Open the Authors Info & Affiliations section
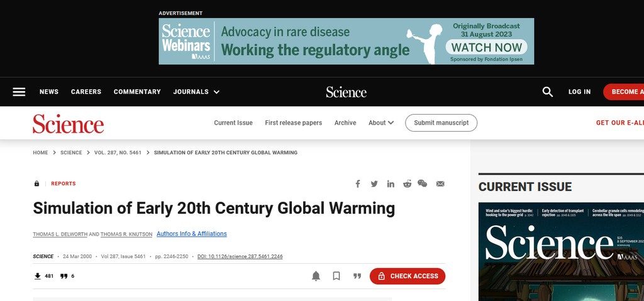The width and height of the screenshot is (644, 301). (192, 234)
